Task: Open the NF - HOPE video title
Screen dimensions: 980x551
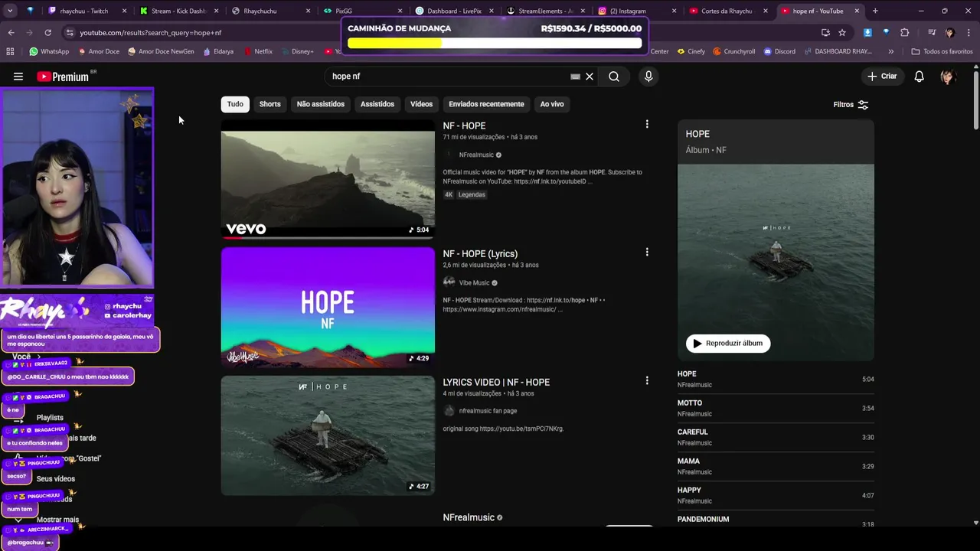Action: 464,126
